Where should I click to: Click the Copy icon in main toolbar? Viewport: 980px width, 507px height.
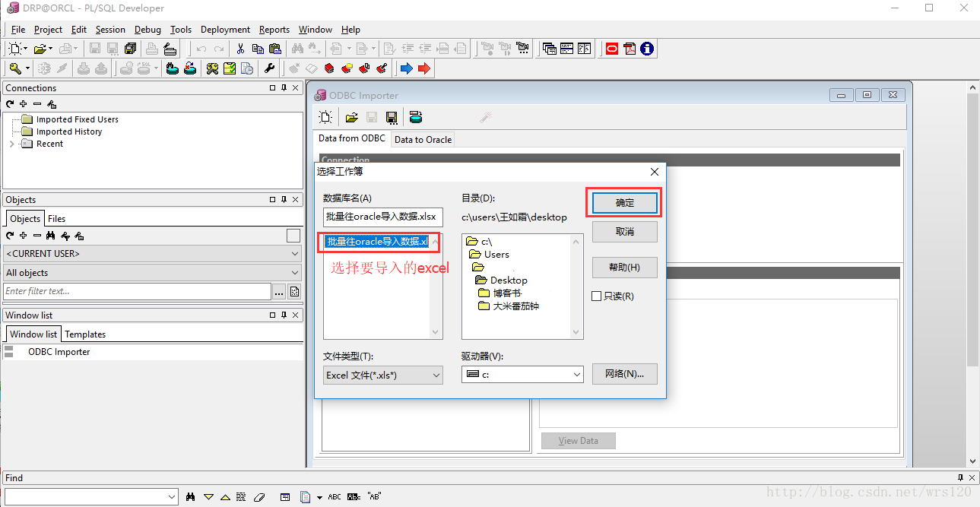258,49
